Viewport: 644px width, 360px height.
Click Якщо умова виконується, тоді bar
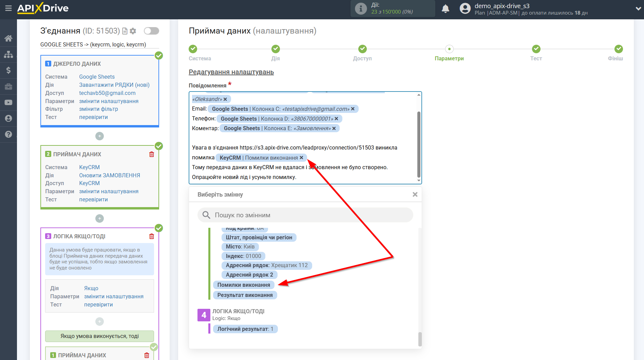click(99, 336)
